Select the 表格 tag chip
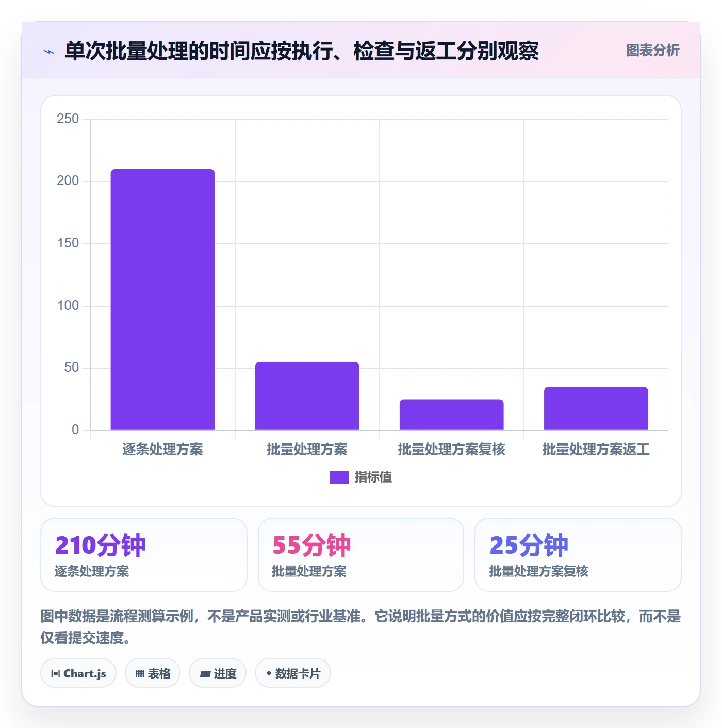Image resolution: width=722 pixels, height=728 pixels. click(153, 673)
